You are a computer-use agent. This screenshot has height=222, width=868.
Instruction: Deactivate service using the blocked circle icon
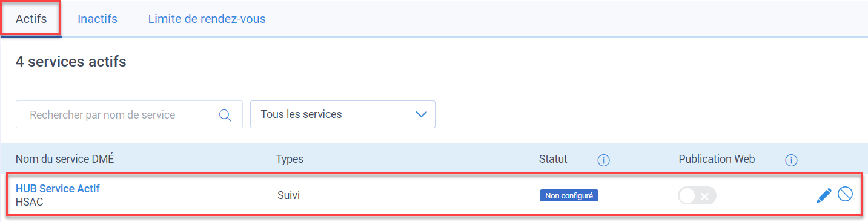coord(845,194)
